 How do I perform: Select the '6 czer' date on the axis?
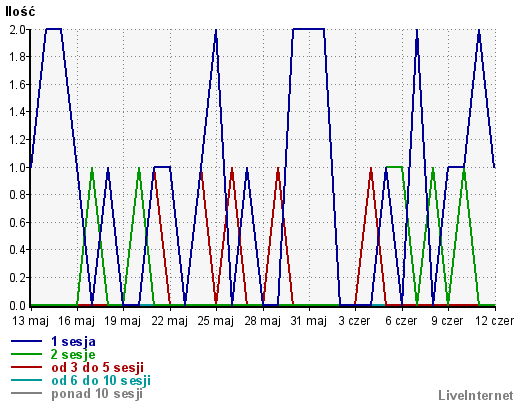(401, 321)
